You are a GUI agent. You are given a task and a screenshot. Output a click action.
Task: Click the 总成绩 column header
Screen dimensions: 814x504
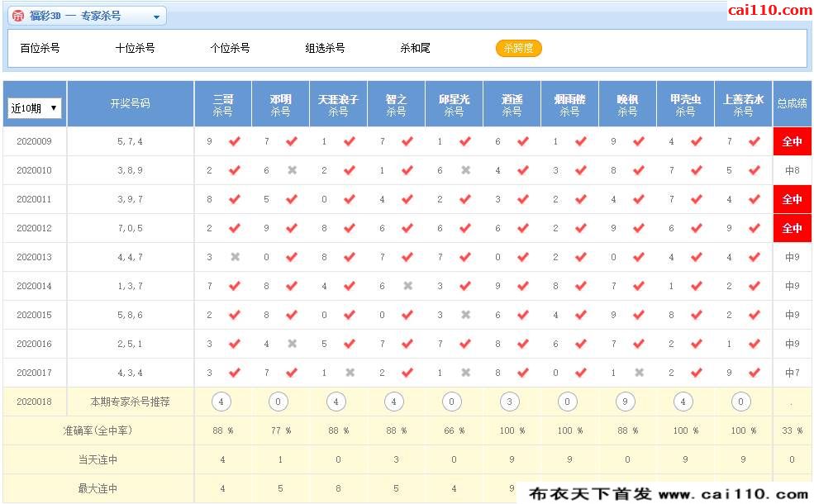(x=793, y=103)
